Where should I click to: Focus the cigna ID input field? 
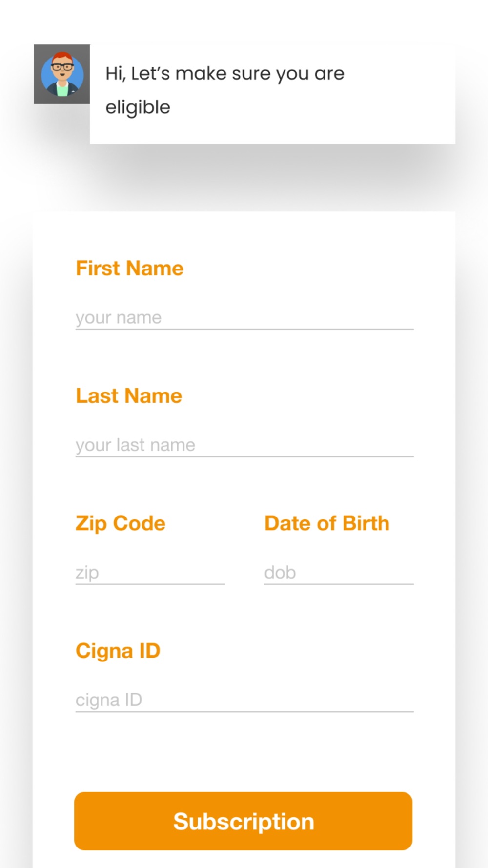coord(244,700)
